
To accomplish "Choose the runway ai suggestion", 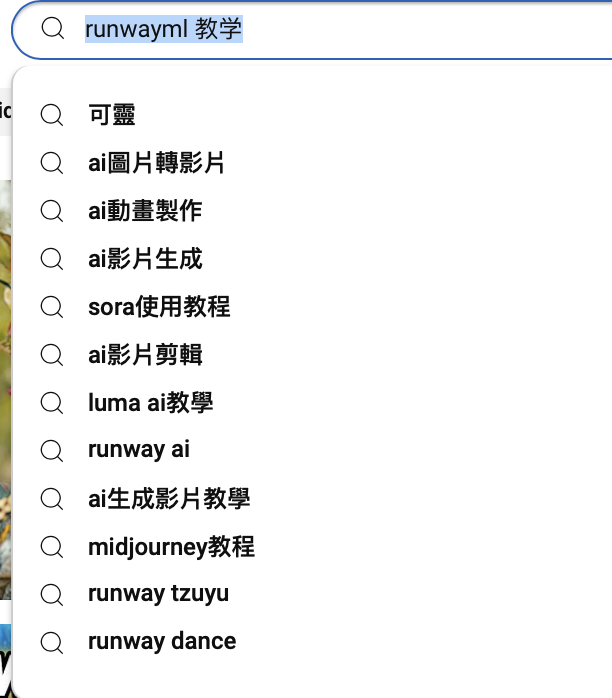I will [x=312, y=450].
